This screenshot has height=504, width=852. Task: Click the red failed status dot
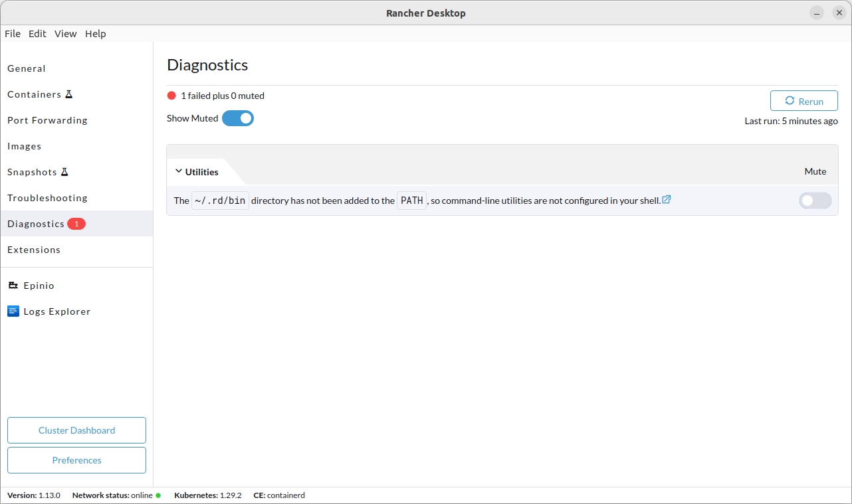(171, 96)
